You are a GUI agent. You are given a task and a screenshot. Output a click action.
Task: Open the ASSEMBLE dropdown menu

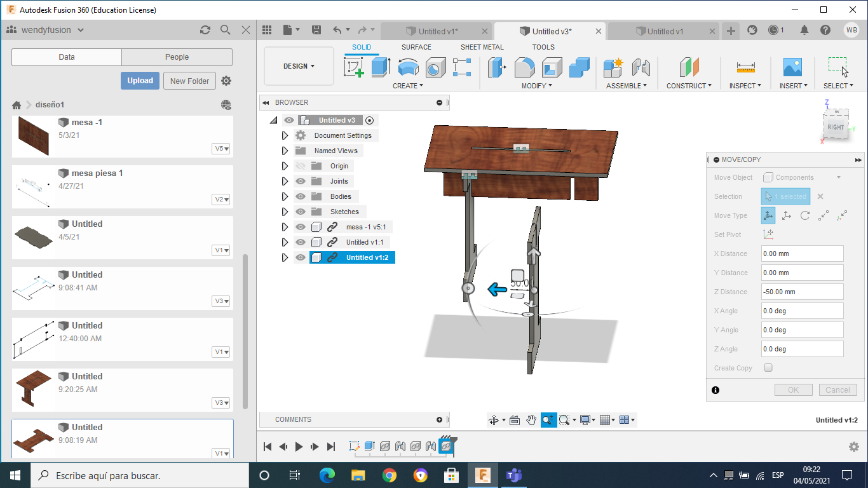pyautogui.click(x=627, y=86)
